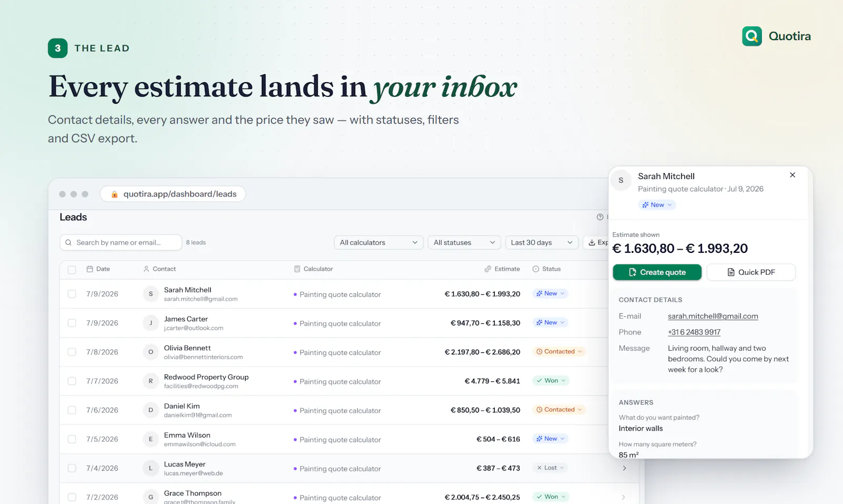Click the L avatar for Lucas Meyer

point(151,468)
